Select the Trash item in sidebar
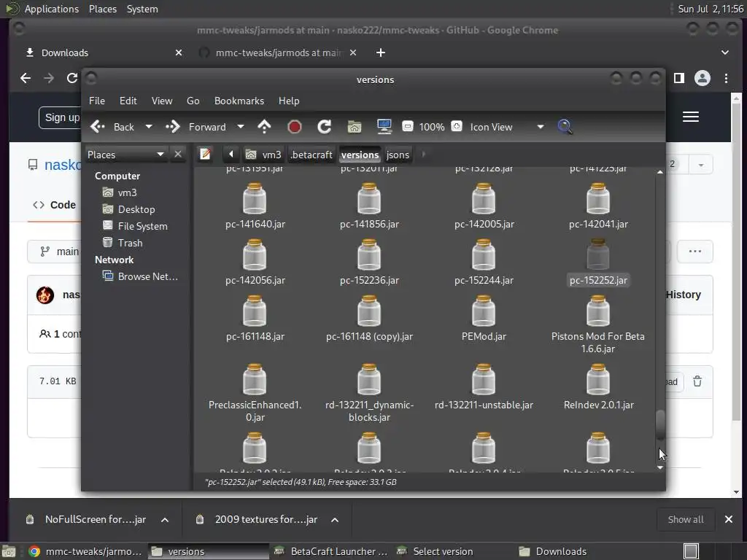 click(x=130, y=243)
